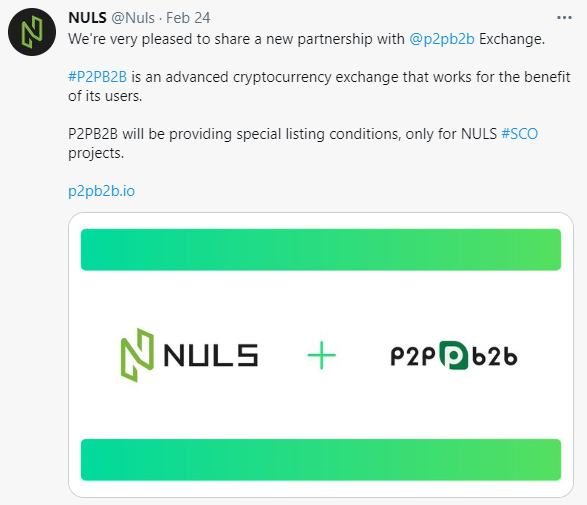Image resolution: width=587 pixels, height=505 pixels.
Task: Open the Feb 24 tweet timestamp
Action: [x=188, y=18]
